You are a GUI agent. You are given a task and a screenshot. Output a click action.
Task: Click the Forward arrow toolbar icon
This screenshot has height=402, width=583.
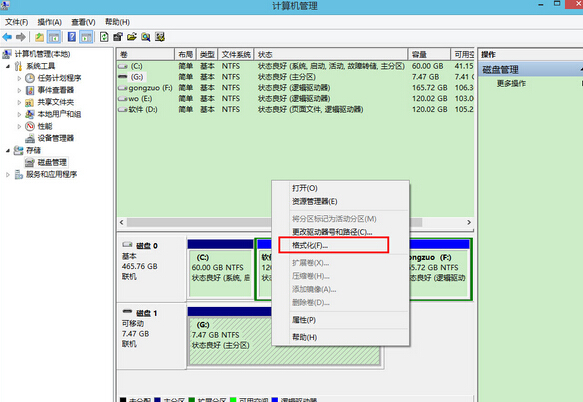(21, 37)
